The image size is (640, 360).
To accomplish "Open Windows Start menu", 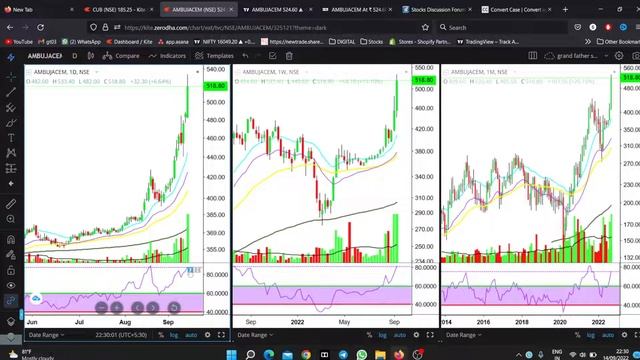I will tap(231, 354).
